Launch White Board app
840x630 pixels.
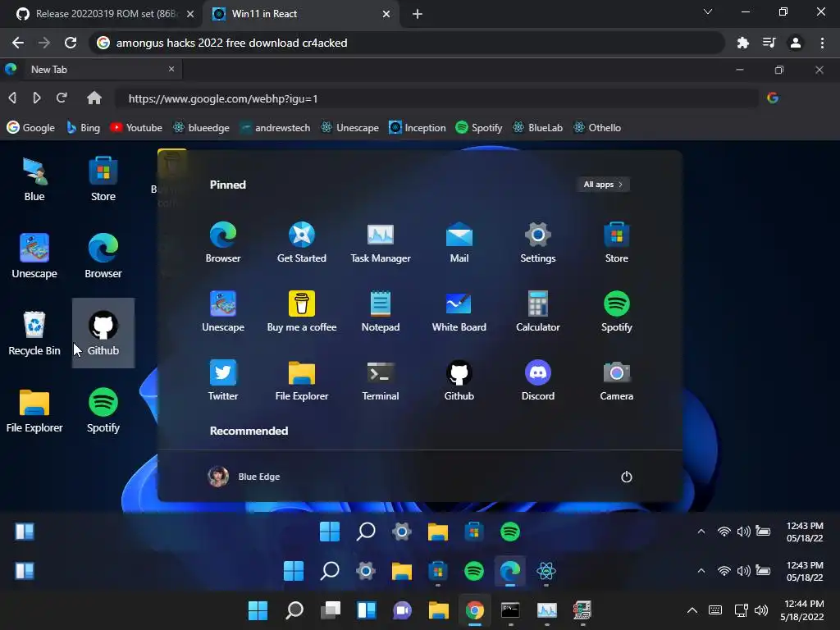click(459, 311)
